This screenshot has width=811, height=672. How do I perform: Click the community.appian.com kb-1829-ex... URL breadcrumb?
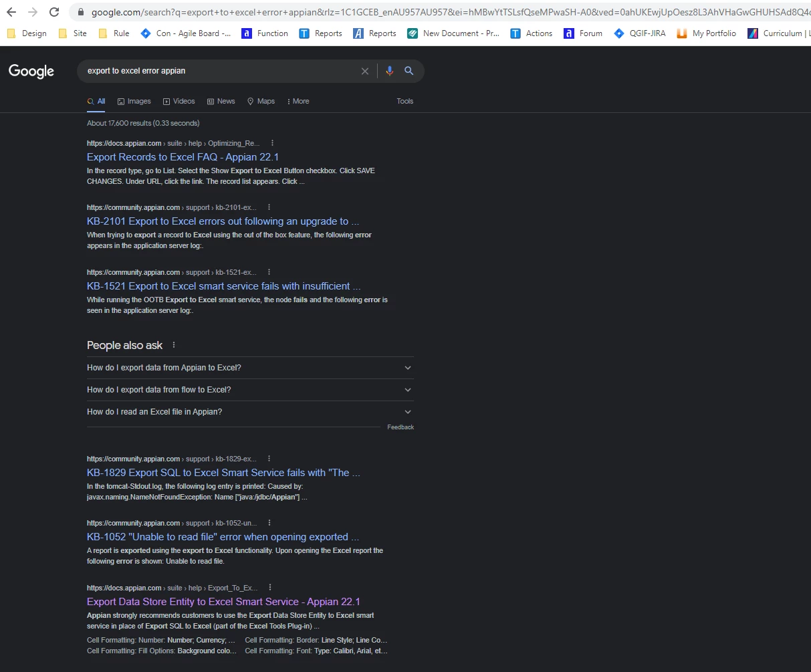click(x=172, y=459)
